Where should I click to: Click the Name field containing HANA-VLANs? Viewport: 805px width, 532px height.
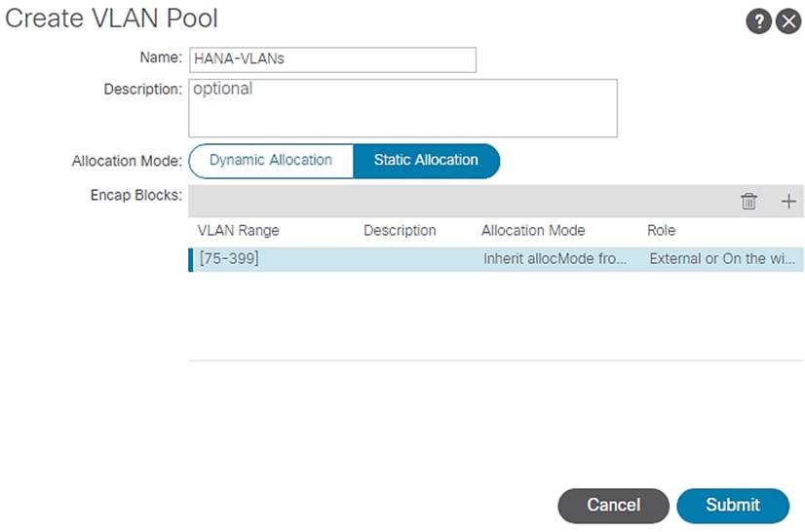pyautogui.click(x=331, y=59)
